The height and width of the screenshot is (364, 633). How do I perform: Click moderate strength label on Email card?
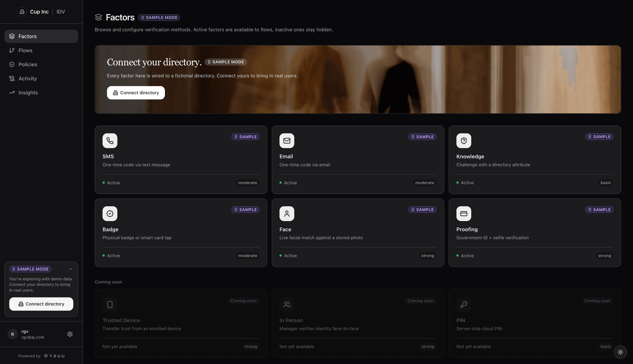click(425, 183)
